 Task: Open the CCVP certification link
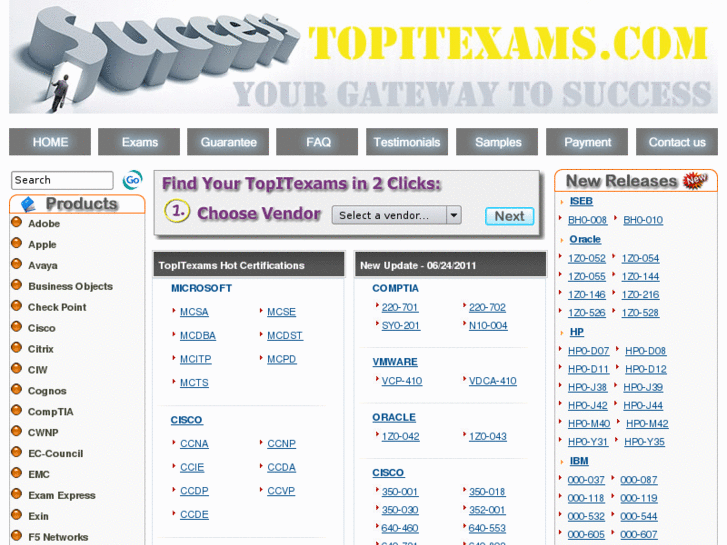click(281, 491)
